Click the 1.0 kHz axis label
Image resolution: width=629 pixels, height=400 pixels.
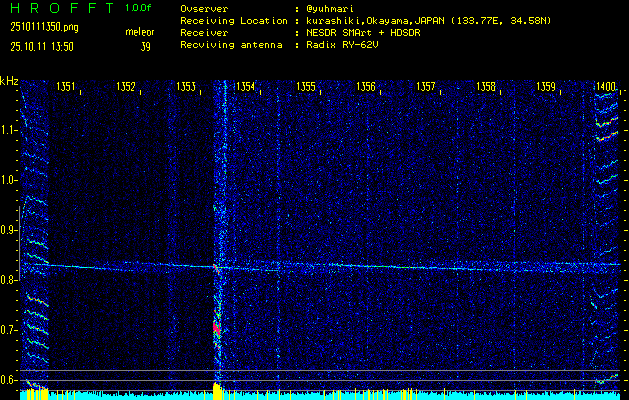tap(8, 181)
